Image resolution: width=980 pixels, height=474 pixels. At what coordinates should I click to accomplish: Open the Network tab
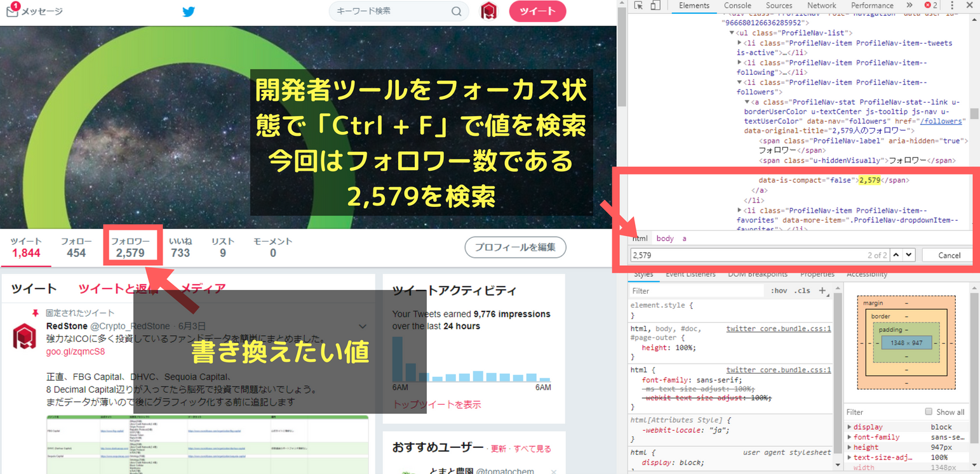(822, 6)
